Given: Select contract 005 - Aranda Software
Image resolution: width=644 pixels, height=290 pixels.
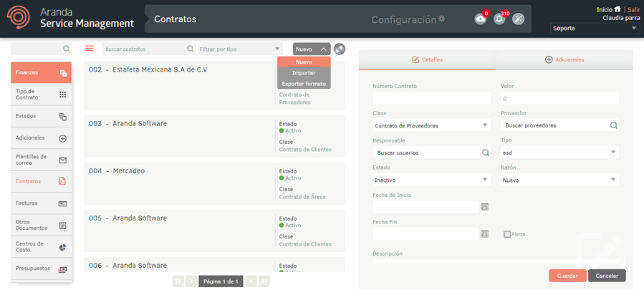Looking at the screenshot, I should (x=214, y=231).
